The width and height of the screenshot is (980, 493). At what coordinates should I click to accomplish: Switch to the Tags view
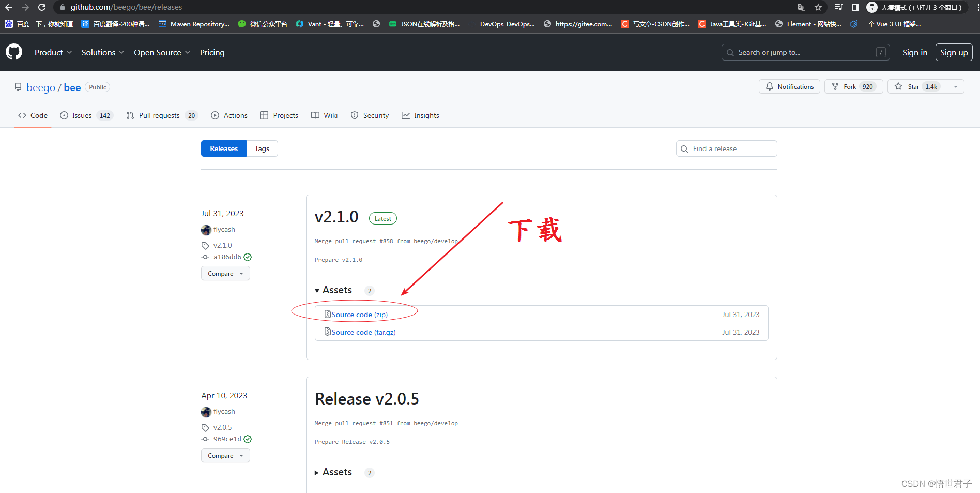click(262, 148)
